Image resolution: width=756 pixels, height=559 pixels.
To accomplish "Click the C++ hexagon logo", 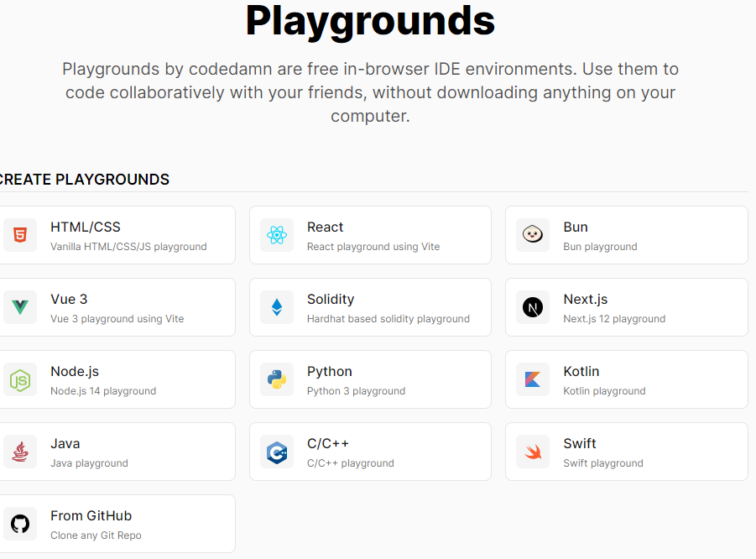I will (277, 452).
